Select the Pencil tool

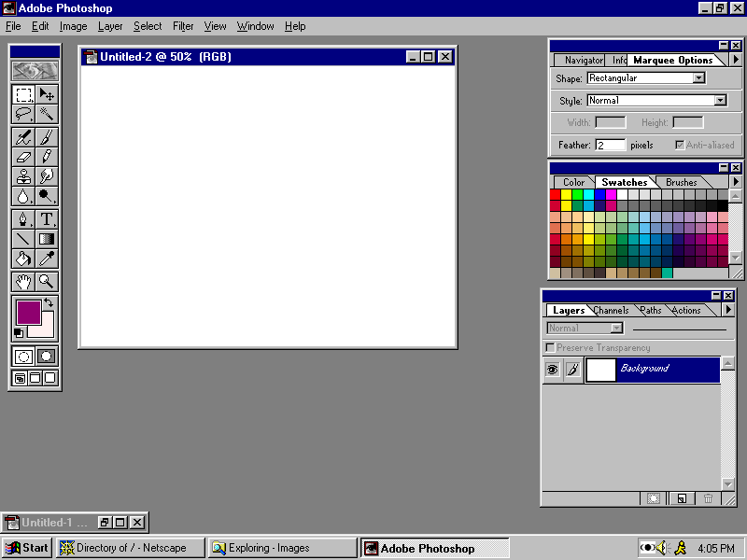pyautogui.click(x=47, y=157)
